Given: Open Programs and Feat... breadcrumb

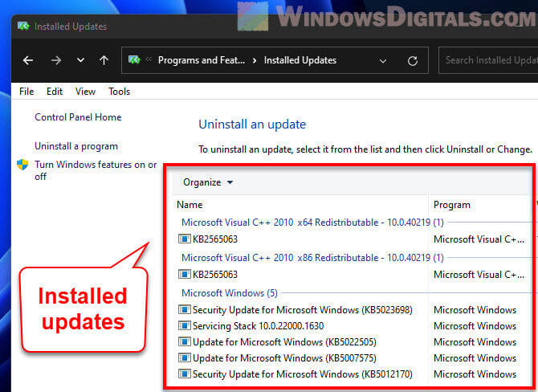Looking at the screenshot, I should (x=202, y=60).
